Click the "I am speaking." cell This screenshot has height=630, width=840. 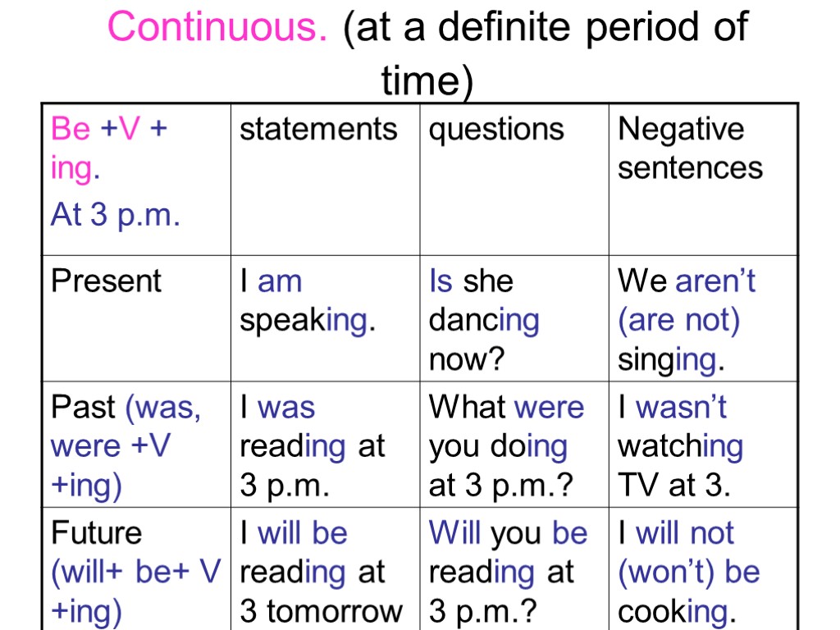pos(308,300)
